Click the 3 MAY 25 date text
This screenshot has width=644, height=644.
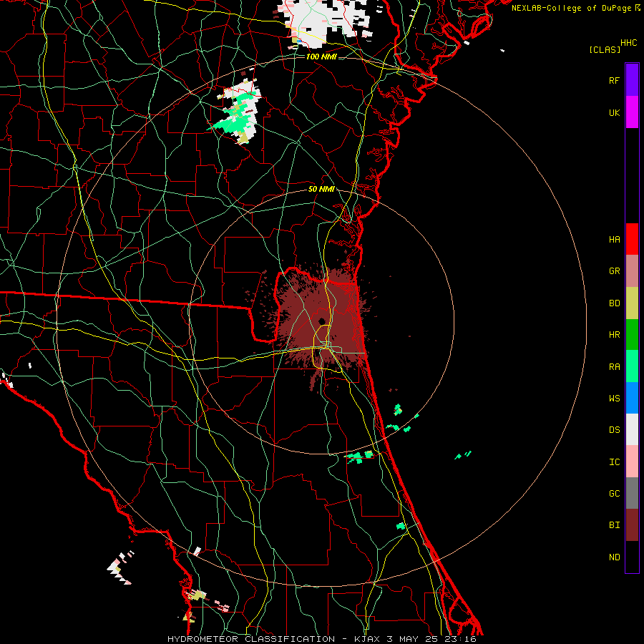(x=413, y=639)
